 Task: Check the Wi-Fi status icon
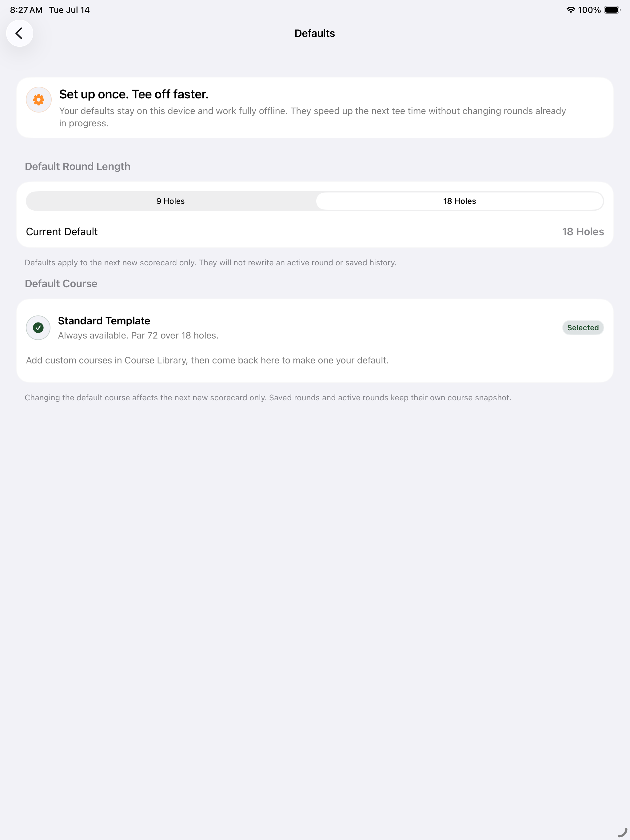570,10
